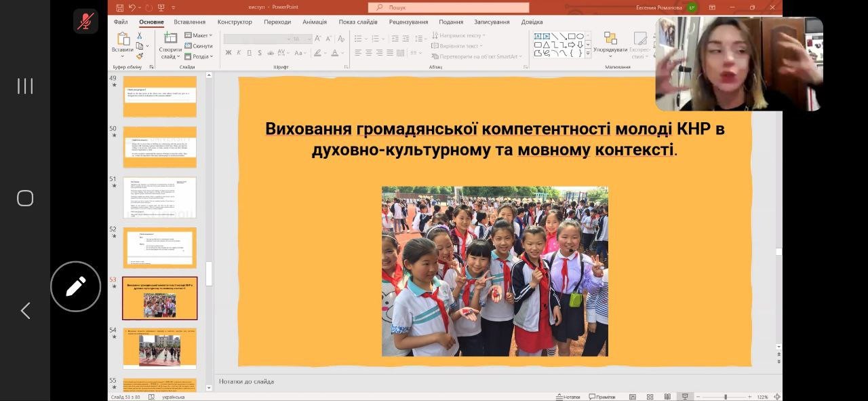Screen dimensions: 868x401
Task: Open Reading view from the status bar
Action: point(667,397)
